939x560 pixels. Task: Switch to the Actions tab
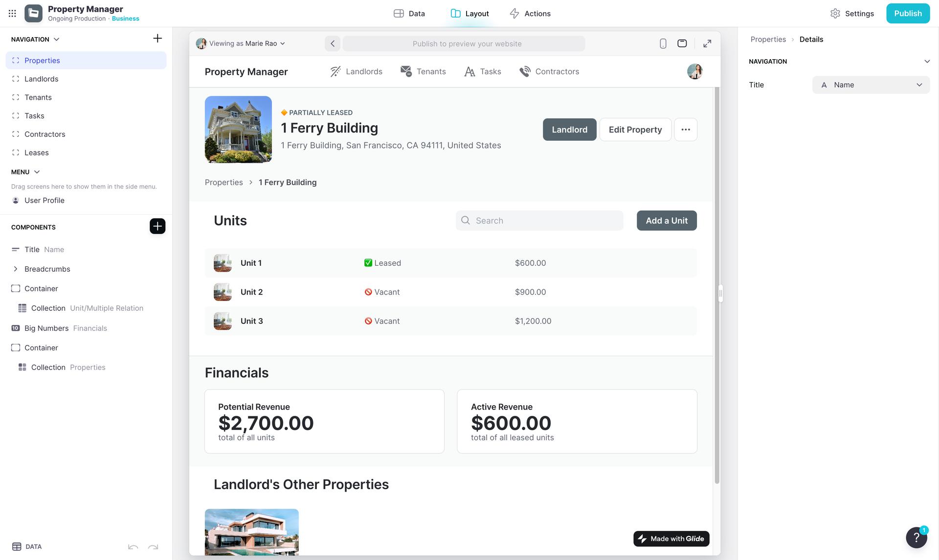tap(530, 14)
